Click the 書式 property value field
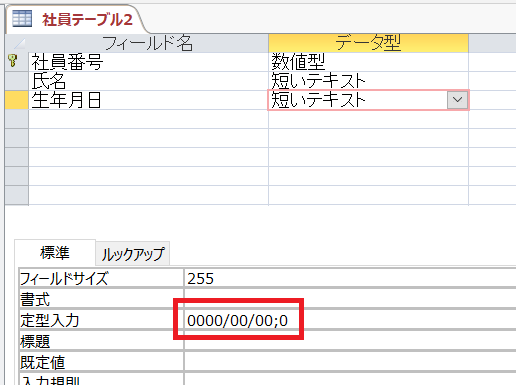The height and width of the screenshot is (385, 516). pos(350,299)
